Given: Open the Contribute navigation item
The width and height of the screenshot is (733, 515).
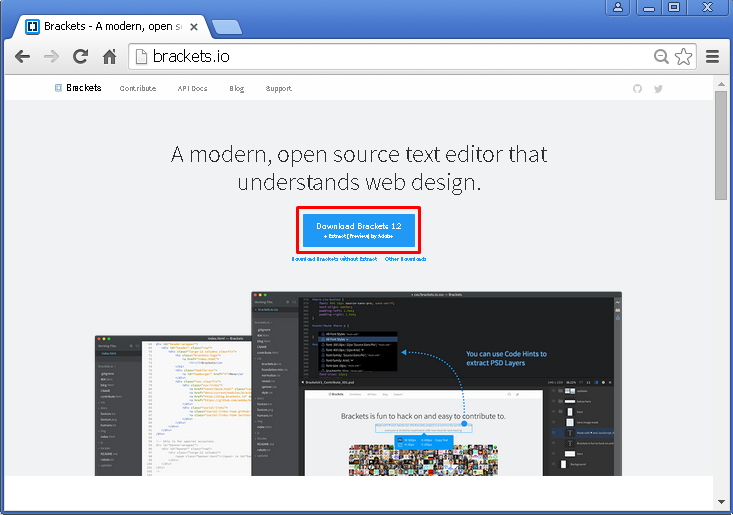Looking at the screenshot, I should click(138, 88).
